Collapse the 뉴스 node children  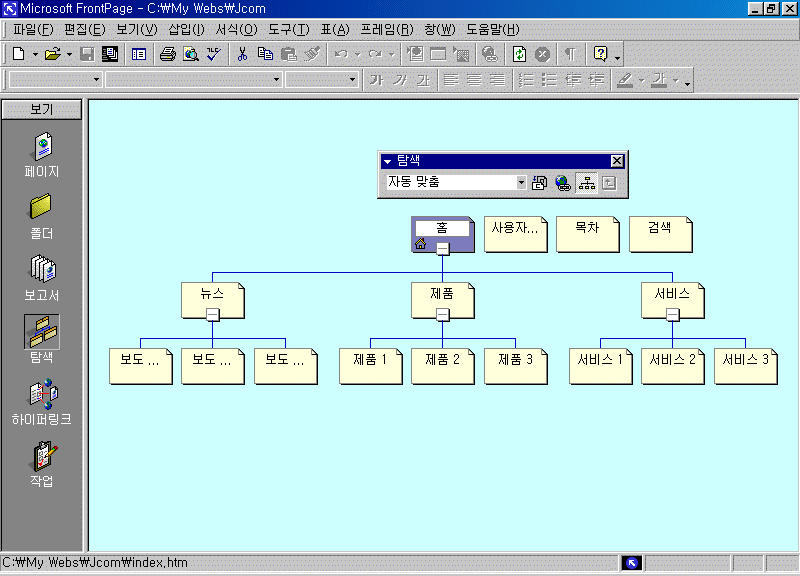click(213, 315)
